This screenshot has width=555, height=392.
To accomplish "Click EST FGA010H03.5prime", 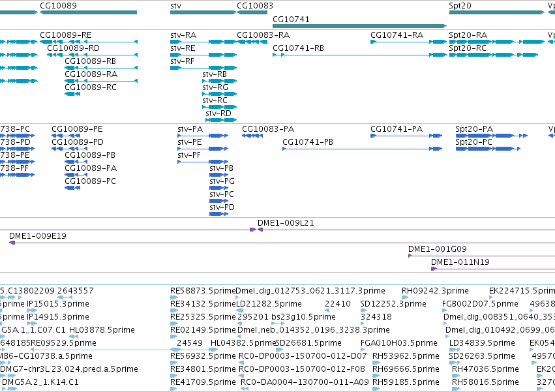I will click(363, 350).
